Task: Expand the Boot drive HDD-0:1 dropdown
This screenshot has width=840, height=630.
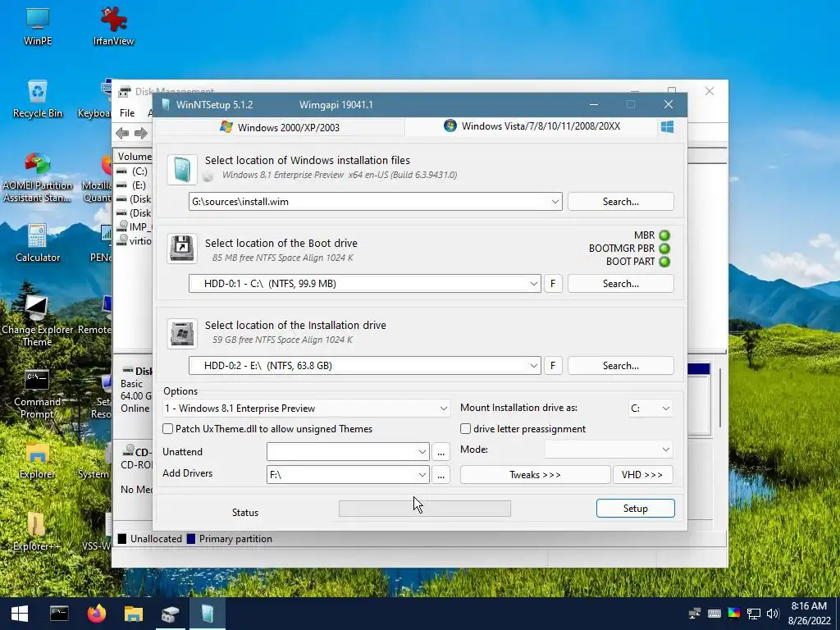Action: point(533,283)
